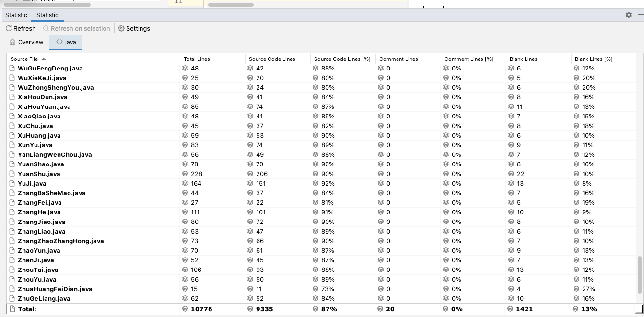Select the java tab
This screenshot has height=317, width=644.
click(66, 42)
